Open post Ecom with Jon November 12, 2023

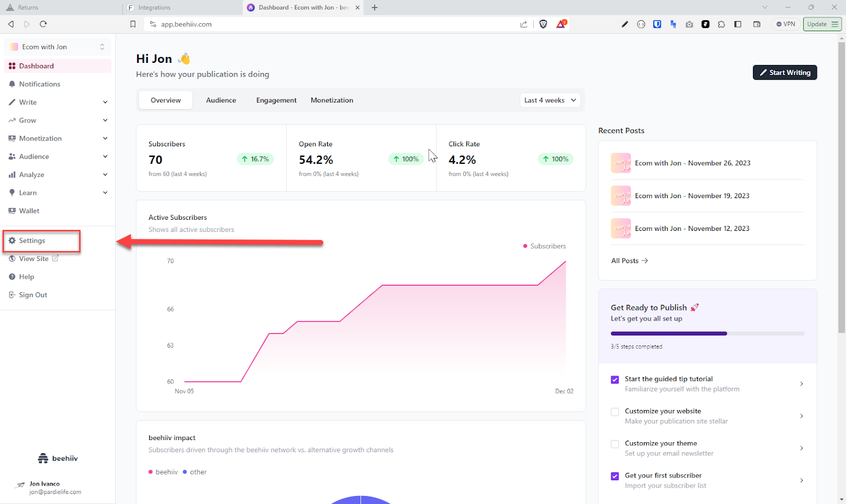click(x=692, y=229)
